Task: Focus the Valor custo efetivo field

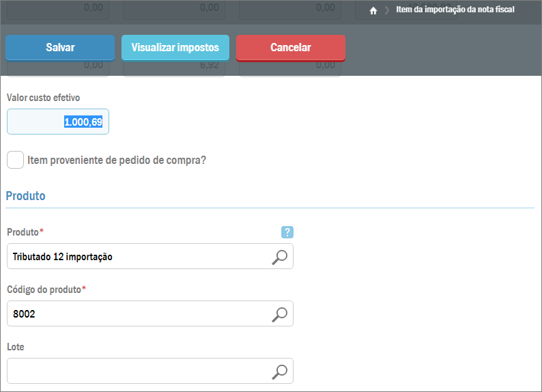Action: click(58, 122)
